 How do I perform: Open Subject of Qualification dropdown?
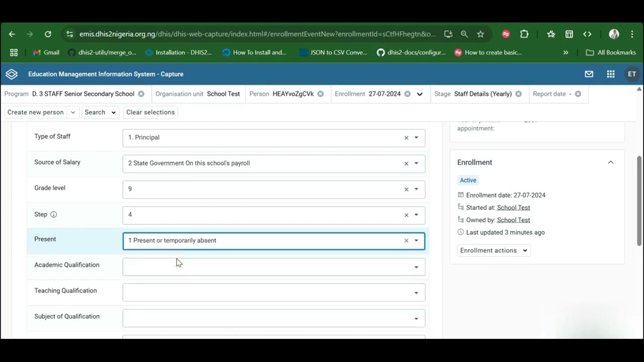coord(274,318)
